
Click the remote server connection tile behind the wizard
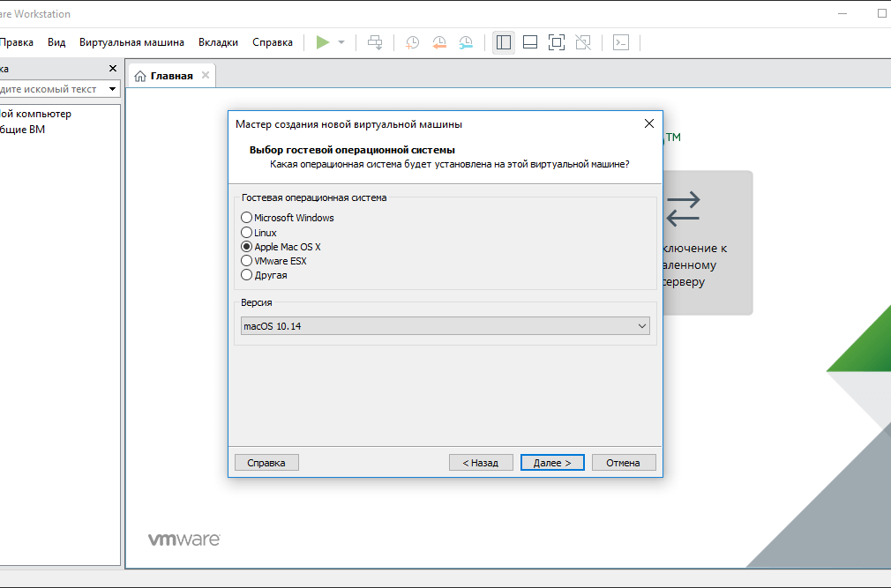(708, 243)
